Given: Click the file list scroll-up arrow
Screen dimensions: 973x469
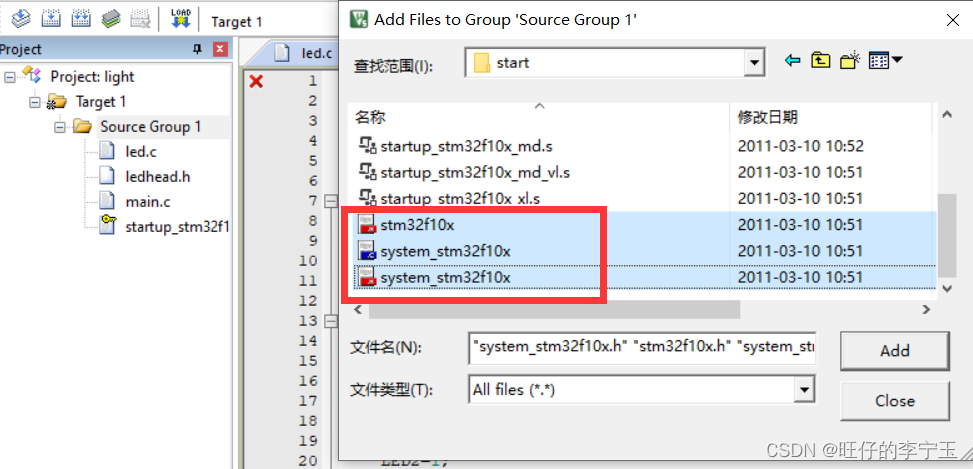Looking at the screenshot, I should [x=946, y=114].
